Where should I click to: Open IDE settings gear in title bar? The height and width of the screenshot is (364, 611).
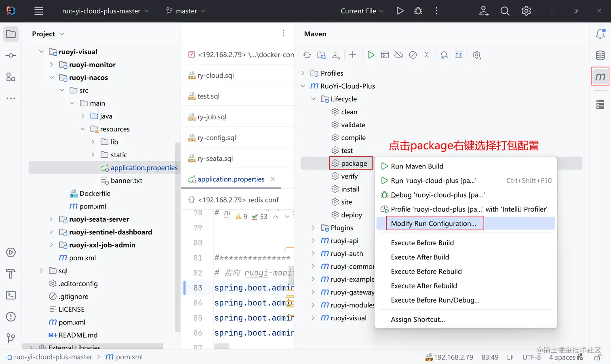pos(526,11)
